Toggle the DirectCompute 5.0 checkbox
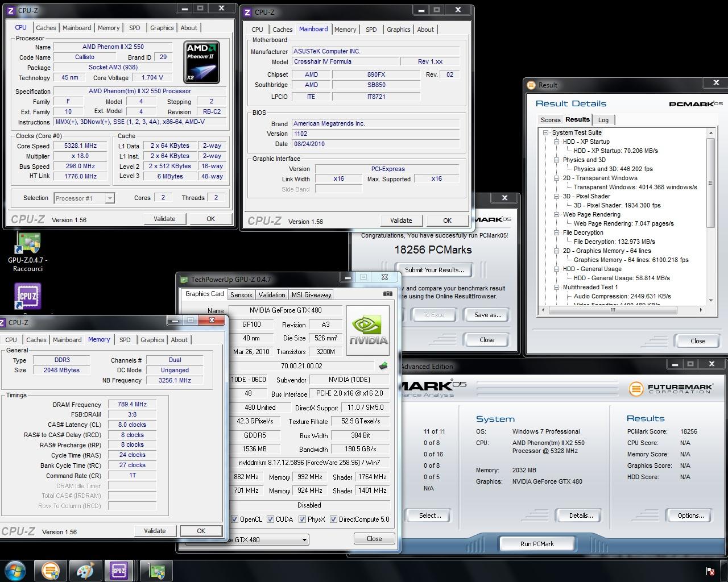Image resolution: width=728 pixels, height=582 pixels. pos(333,519)
